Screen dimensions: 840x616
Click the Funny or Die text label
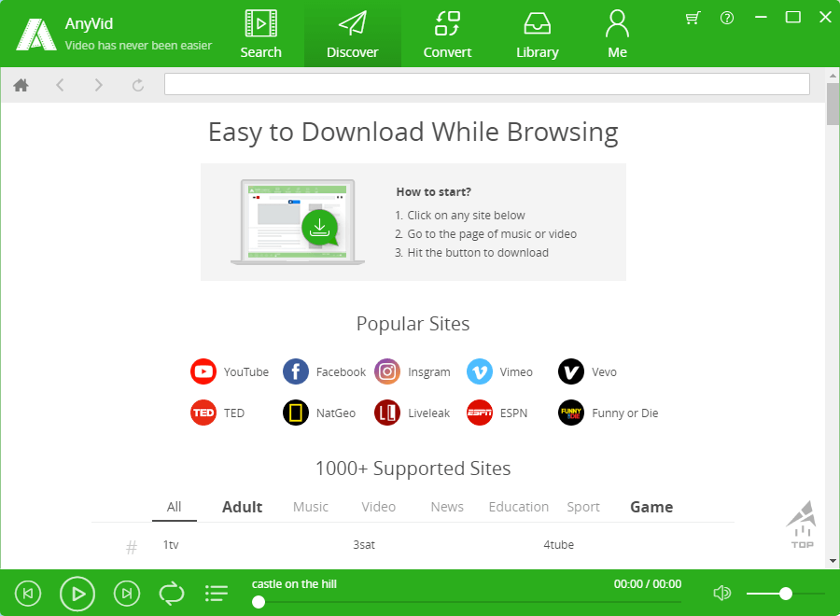pos(625,413)
